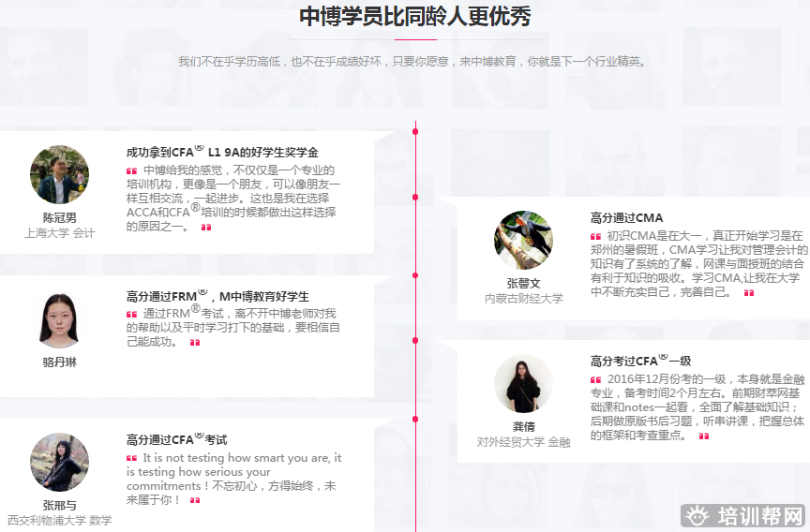Select the "高分考过CFA一级" heading
The image size is (810, 532).
point(640,361)
